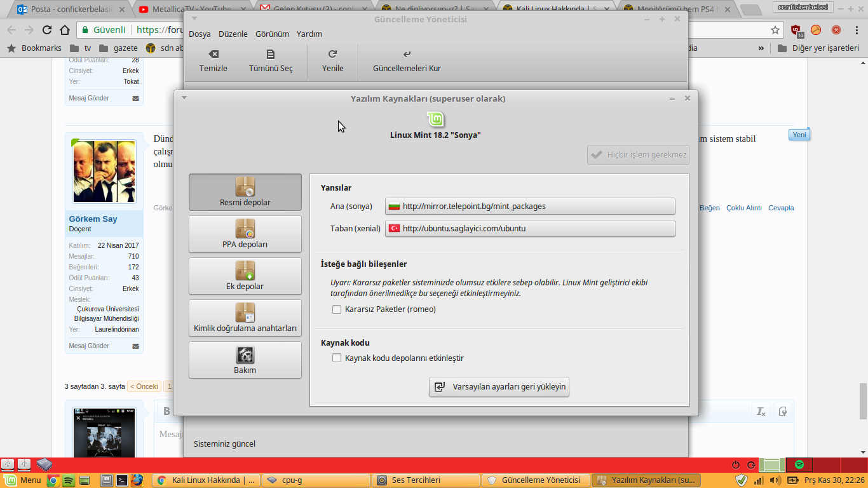Open the Yardım menu in Güncelleme Yöneticisi
This screenshot has height=488, width=868.
coord(309,34)
